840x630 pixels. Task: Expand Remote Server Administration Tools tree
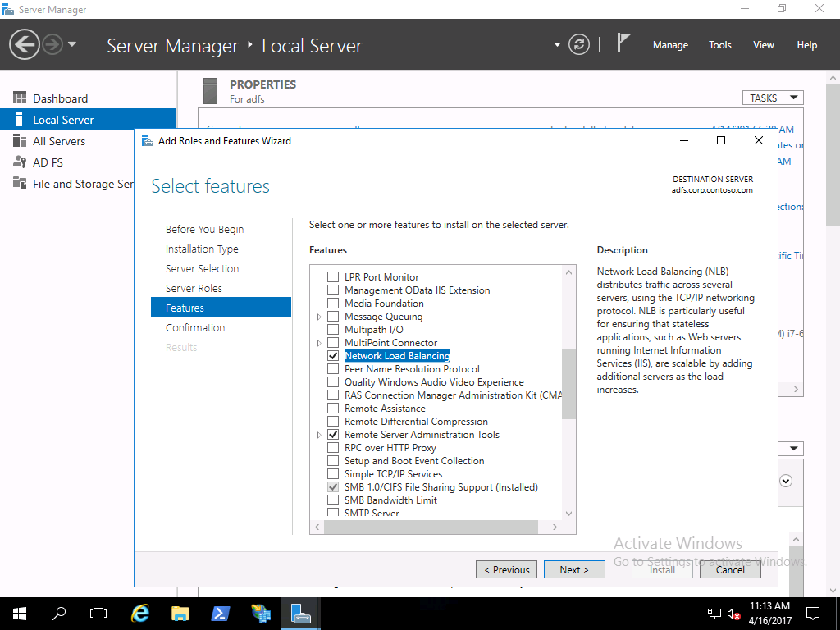[319, 435]
